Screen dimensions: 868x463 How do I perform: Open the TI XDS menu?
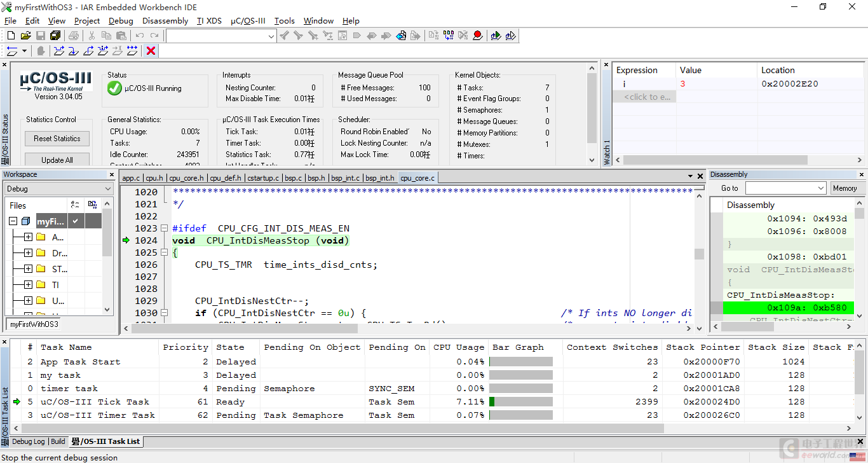(x=209, y=20)
